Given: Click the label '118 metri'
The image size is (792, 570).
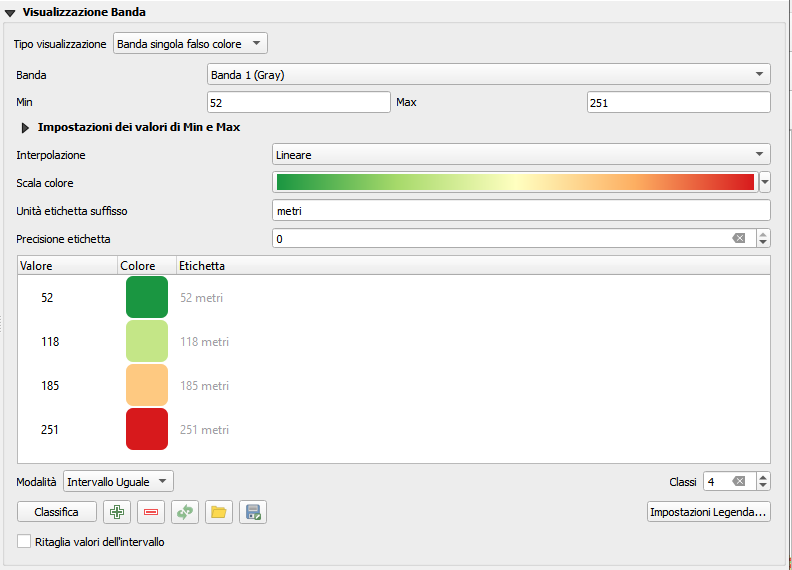Looking at the screenshot, I should pyautogui.click(x=205, y=342).
